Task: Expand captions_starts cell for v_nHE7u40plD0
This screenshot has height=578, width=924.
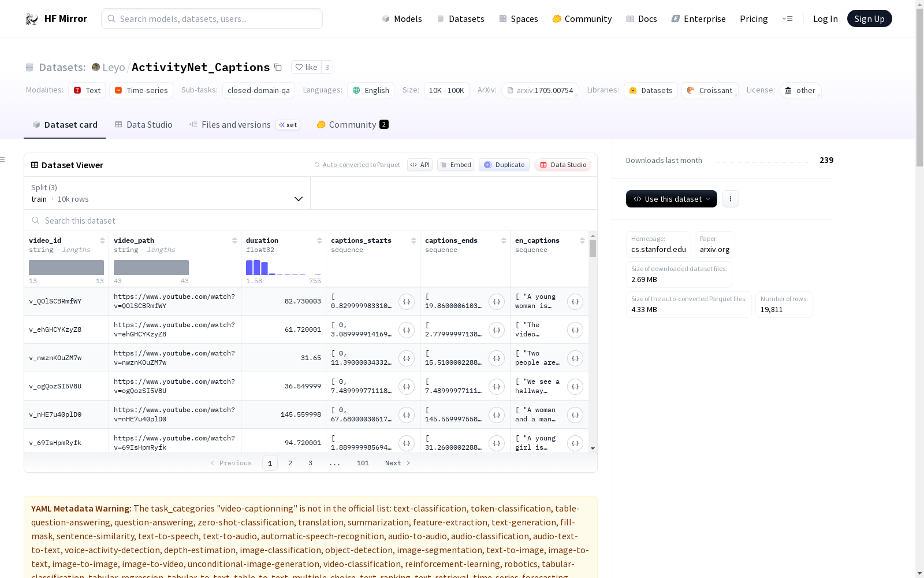Action: tap(407, 415)
